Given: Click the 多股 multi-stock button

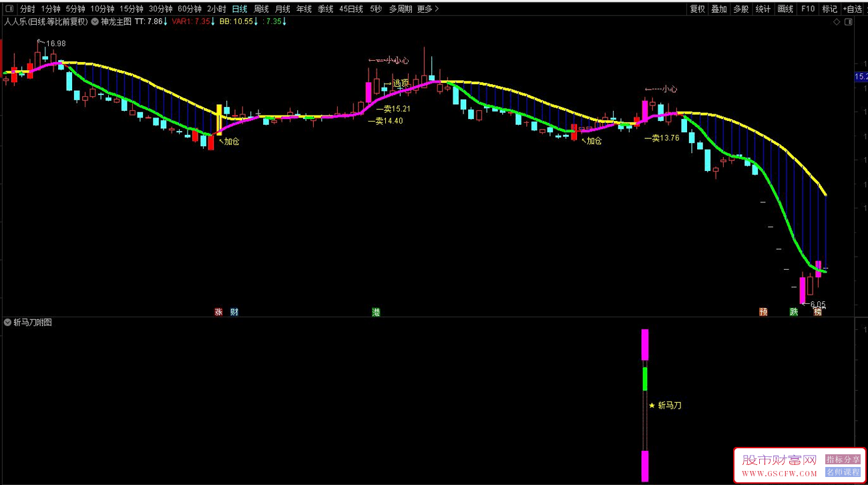Looking at the screenshot, I should pyautogui.click(x=740, y=9).
